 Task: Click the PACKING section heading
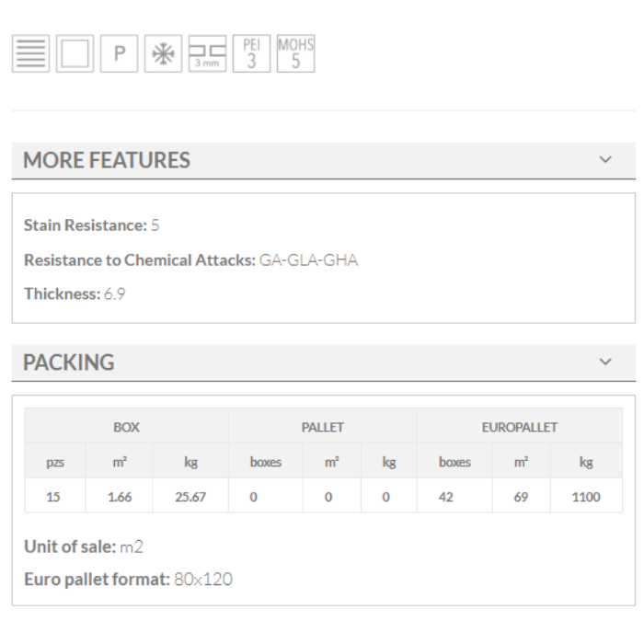point(69,362)
